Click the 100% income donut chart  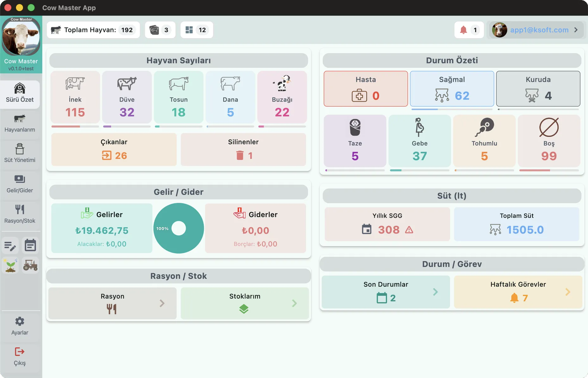[179, 228]
